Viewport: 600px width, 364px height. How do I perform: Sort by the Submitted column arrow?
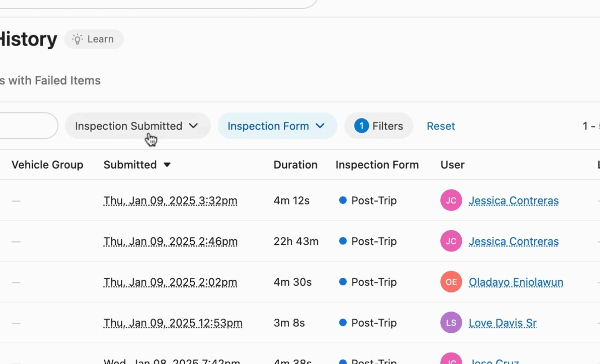[x=167, y=165]
